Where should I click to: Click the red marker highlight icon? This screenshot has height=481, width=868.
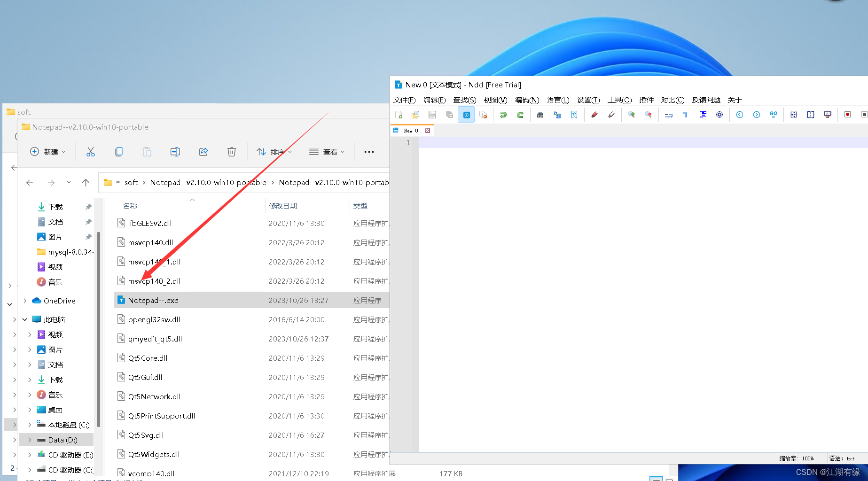tap(594, 115)
